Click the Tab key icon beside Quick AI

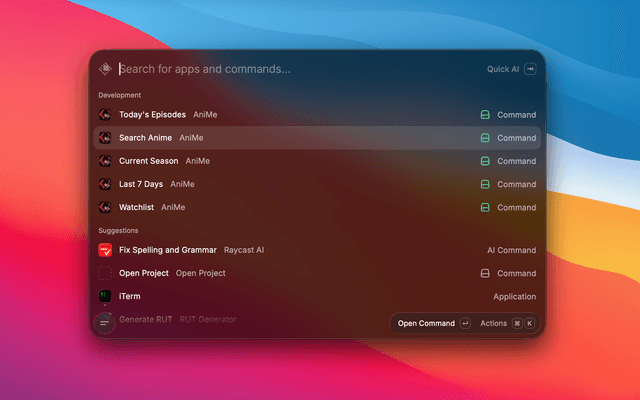(x=530, y=69)
